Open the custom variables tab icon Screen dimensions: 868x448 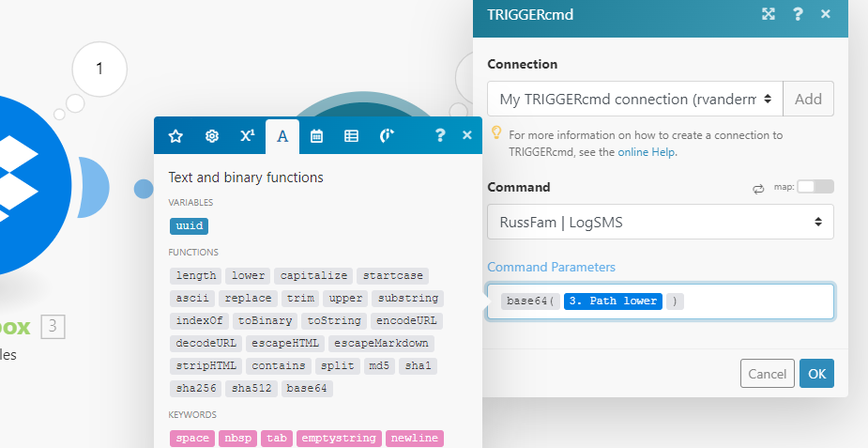tap(387, 135)
